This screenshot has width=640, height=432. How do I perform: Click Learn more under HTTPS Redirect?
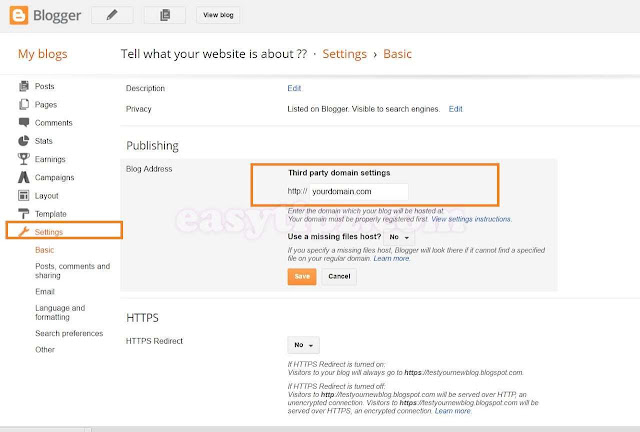click(x=452, y=411)
